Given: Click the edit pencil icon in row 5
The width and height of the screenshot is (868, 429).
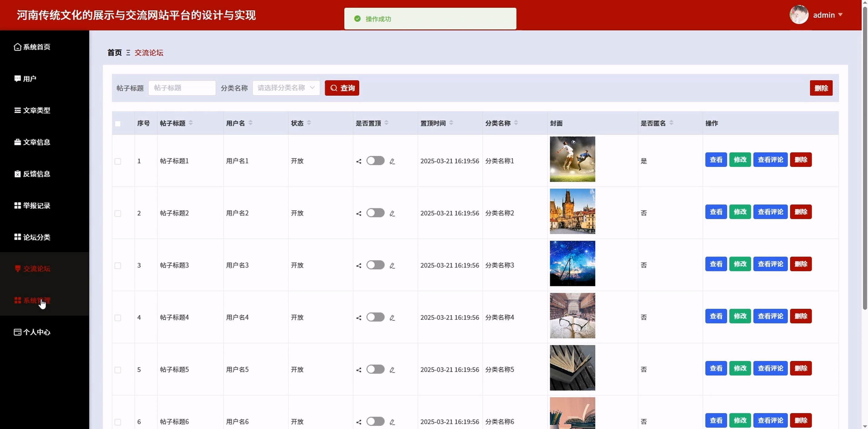Looking at the screenshot, I should (x=392, y=370).
